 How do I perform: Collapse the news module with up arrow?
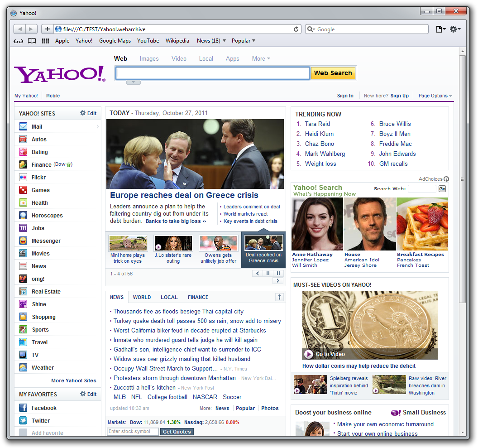(x=279, y=297)
